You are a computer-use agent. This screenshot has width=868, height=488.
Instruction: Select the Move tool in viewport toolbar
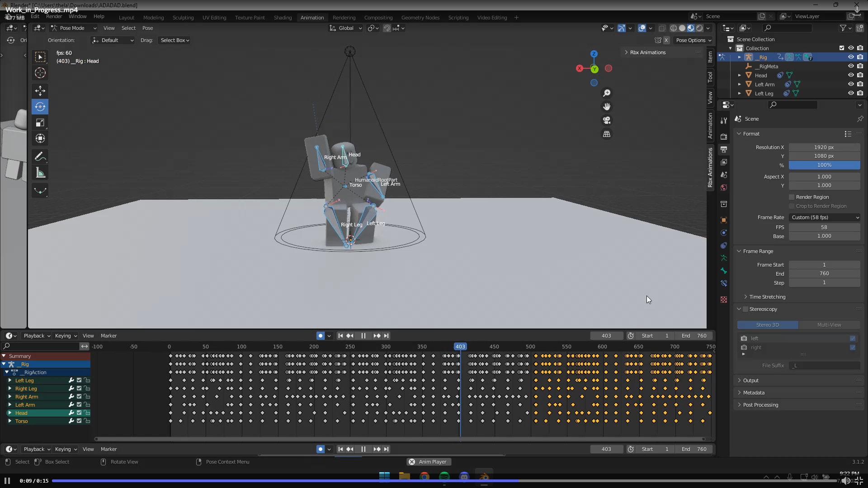(x=40, y=91)
